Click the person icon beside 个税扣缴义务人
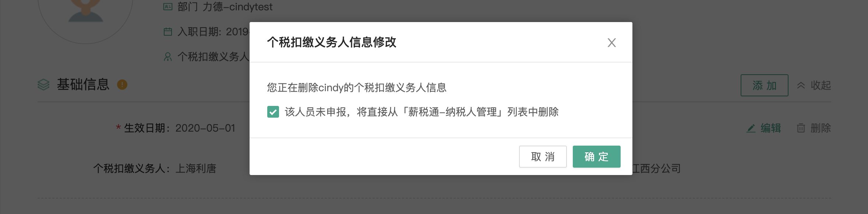The image size is (868, 214). coord(168,57)
